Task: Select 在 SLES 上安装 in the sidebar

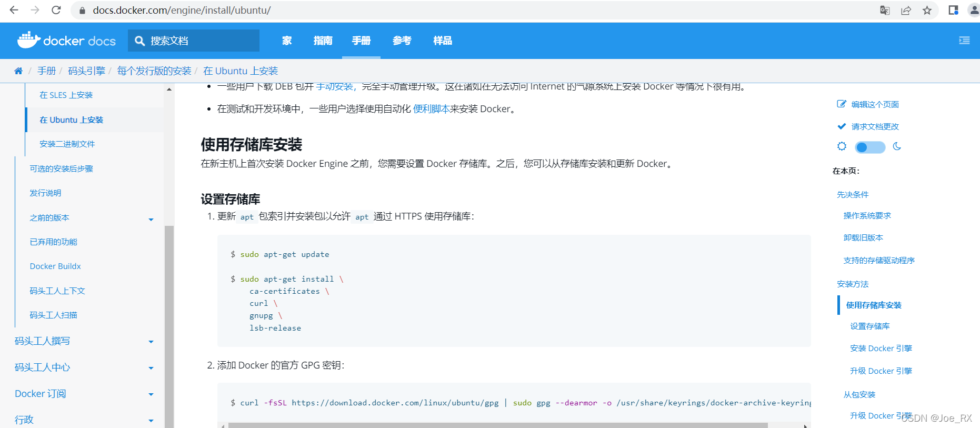Action: pyautogui.click(x=66, y=95)
